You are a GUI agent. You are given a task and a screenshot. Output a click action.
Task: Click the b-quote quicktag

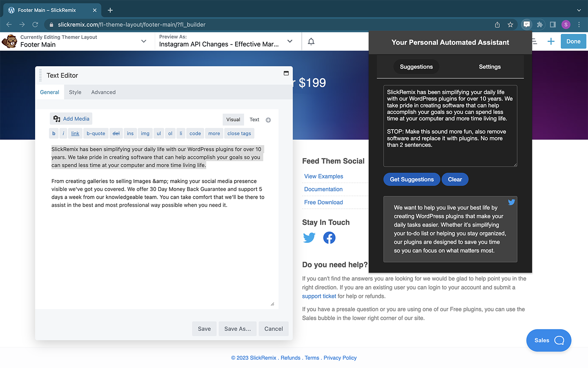point(96,133)
